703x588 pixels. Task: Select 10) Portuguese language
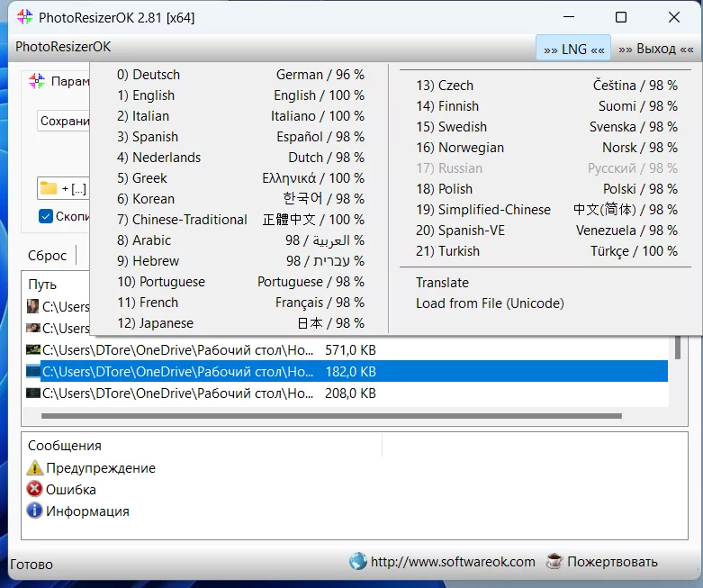(240, 282)
